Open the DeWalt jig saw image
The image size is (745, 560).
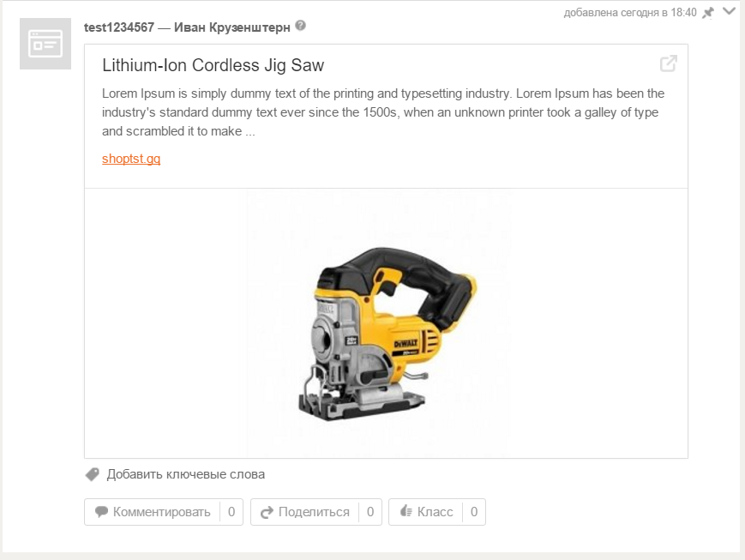[x=387, y=333]
